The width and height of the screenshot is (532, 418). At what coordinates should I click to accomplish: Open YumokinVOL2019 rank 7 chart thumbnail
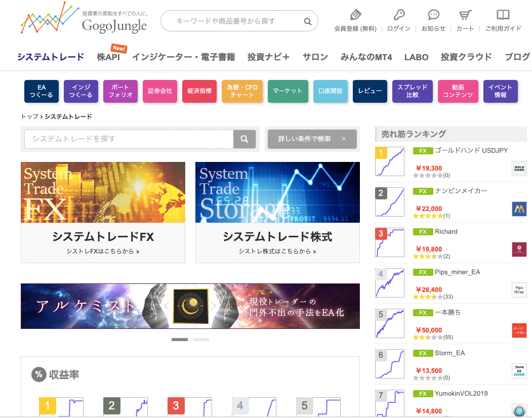(389, 403)
